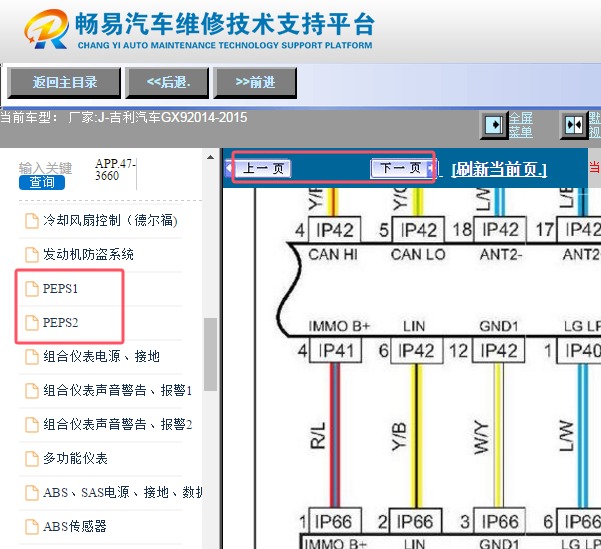Screen dimensions: 601x549
Task: Click the R/L wire color label
Action: (x=317, y=436)
